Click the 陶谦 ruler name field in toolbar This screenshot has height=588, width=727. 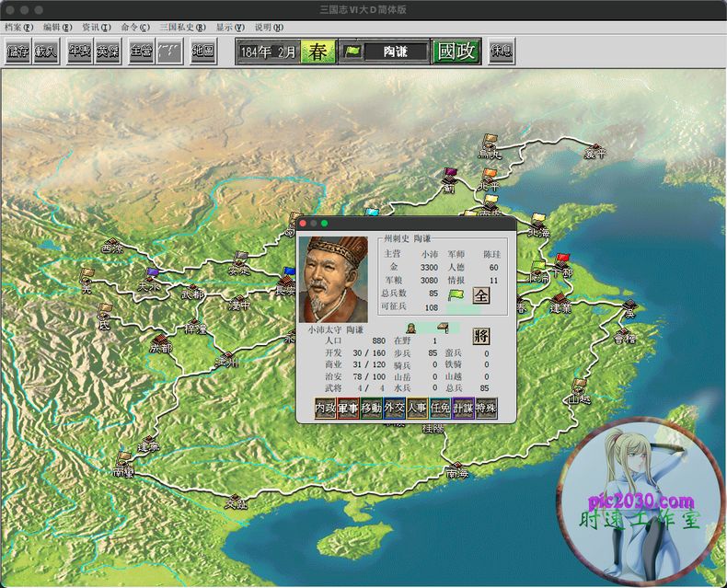click(396, 52)
